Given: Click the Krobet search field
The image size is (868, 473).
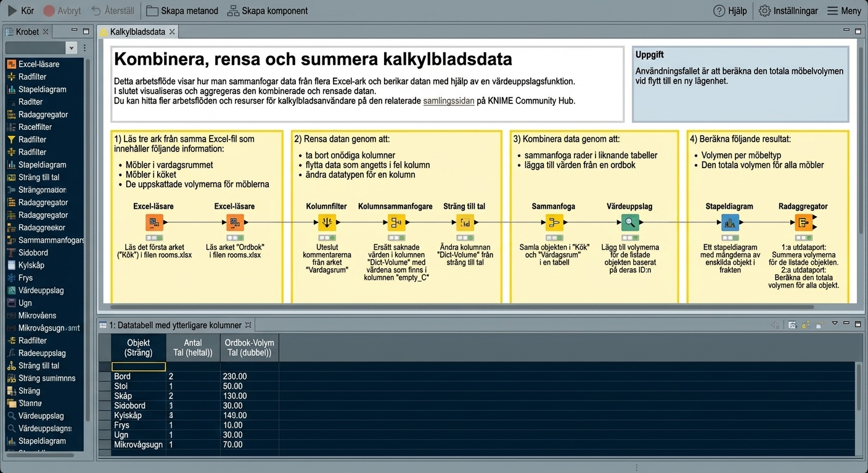Looking at the screenshot, I should coord(36,48).
